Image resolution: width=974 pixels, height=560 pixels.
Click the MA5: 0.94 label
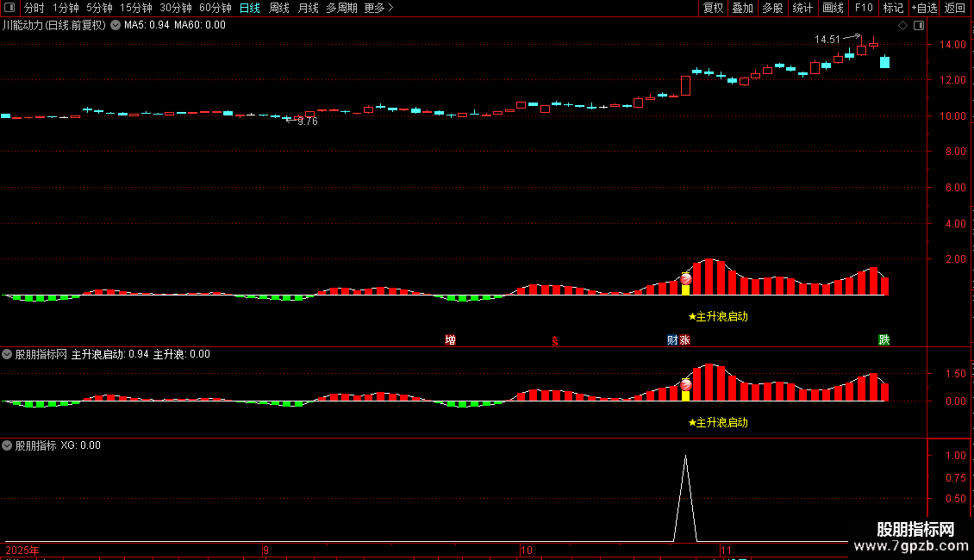[x=147, y=26]
